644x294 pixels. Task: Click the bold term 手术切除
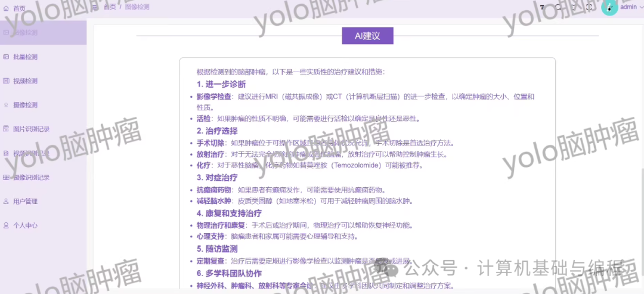pos(209,143)
